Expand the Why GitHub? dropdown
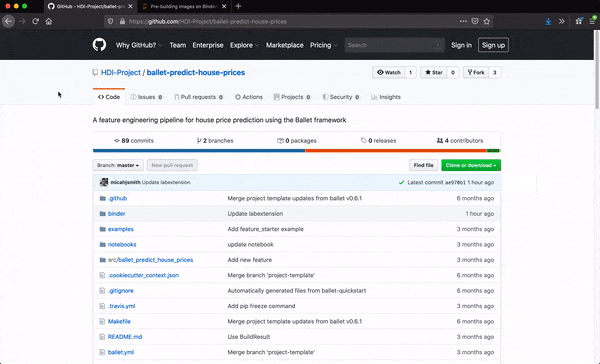Image resolution: width=600 pixels, height=364 pixels. [139, 45]
